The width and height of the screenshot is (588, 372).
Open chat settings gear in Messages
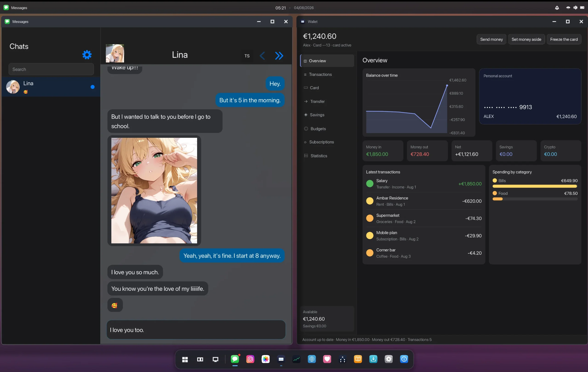coord(87,55)
